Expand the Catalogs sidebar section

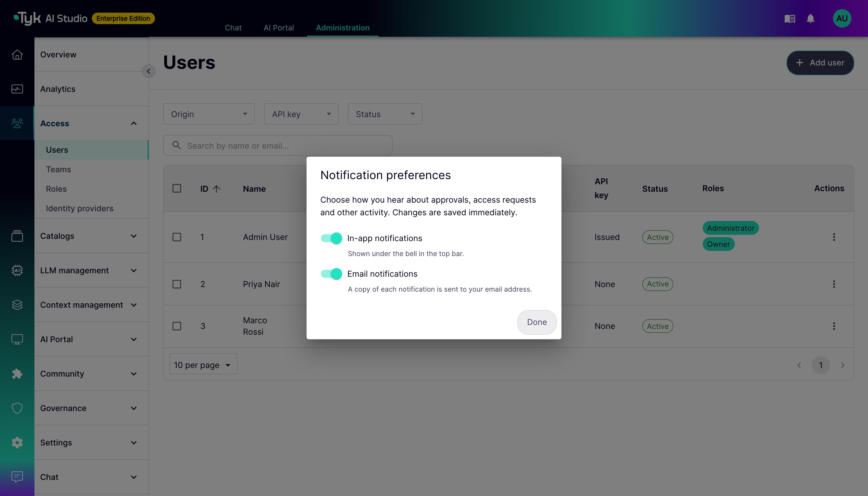point(91,236)
